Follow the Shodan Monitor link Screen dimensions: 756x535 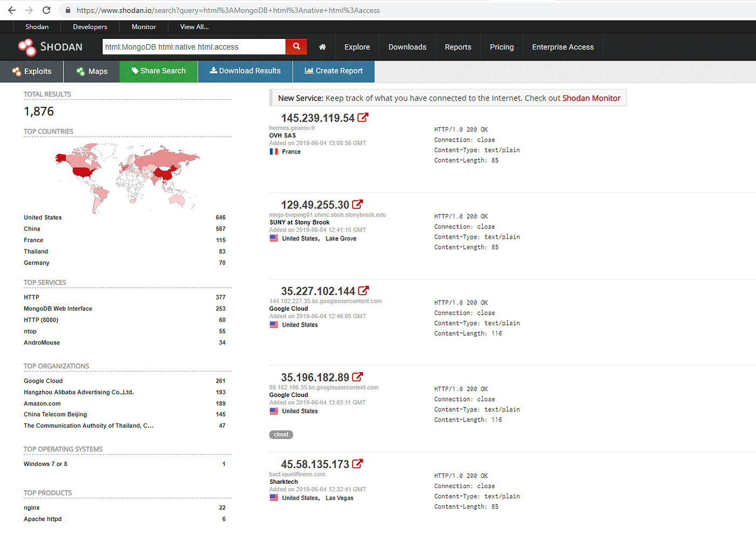coord(591,98)
